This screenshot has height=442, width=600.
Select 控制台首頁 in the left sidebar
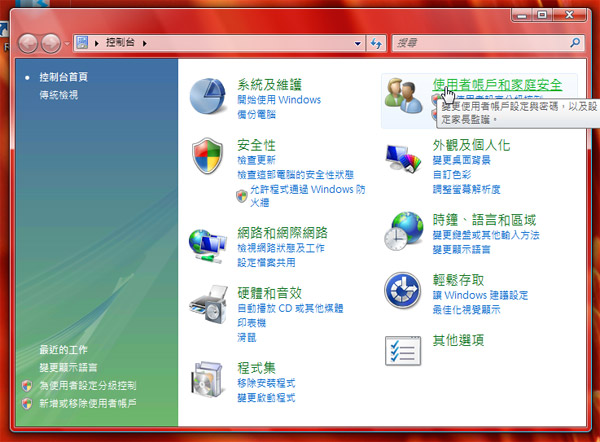(64, 78)
